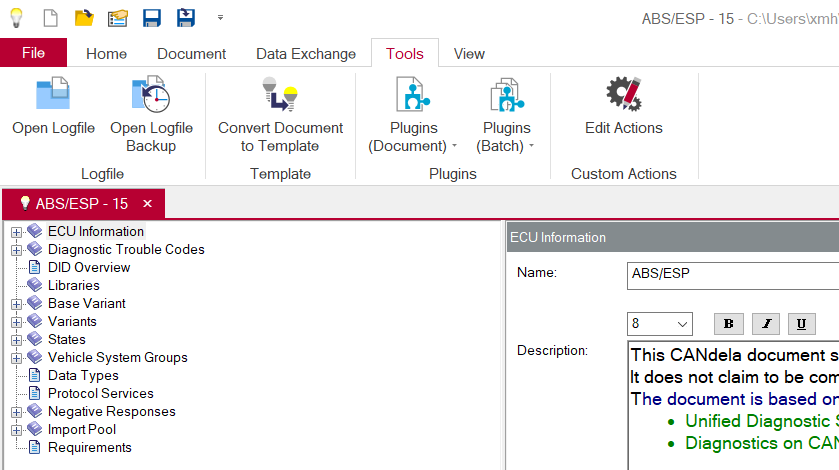This screenshot has width=839, height=470.
Task: Save the document with the floppy disk icon
Action: pyautogui.click(x=152, y=18)
